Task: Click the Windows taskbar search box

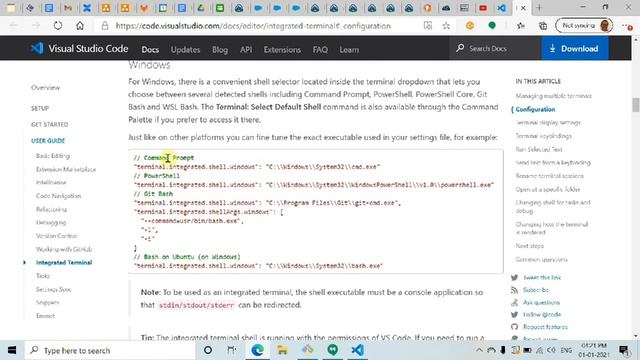Action: (x=110, y=350)
